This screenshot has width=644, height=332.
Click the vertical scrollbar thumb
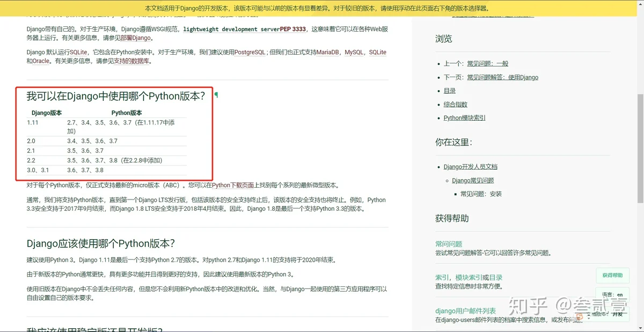coord(640,149)
